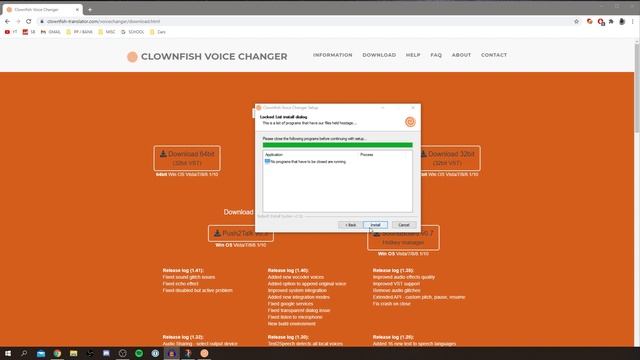
Task: Click the Application column header in dialog
Action: point(274,155)
